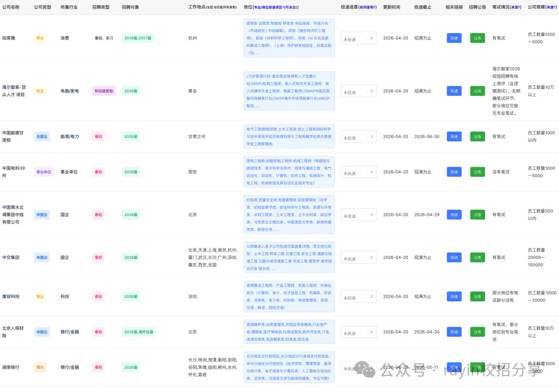View 公告 for 中国南水北调集团中线有限公司
The image size is (559, 392).
(x=477, y=215)
